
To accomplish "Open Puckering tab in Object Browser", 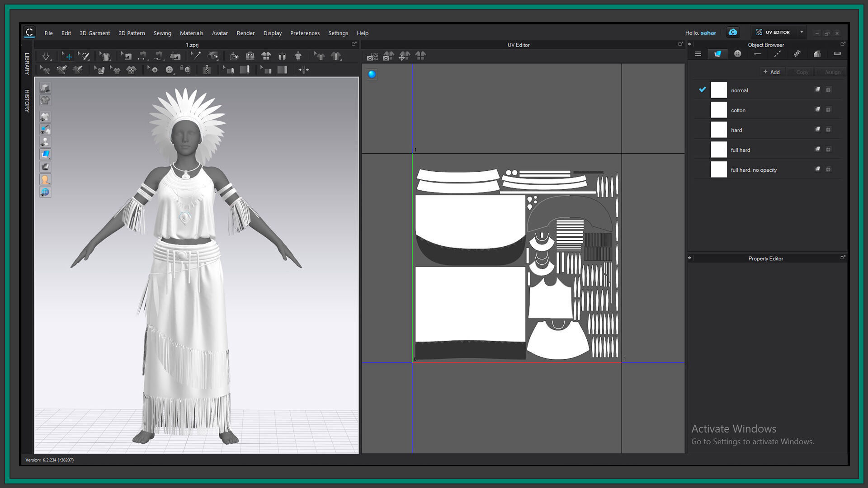I will [797, 54].
